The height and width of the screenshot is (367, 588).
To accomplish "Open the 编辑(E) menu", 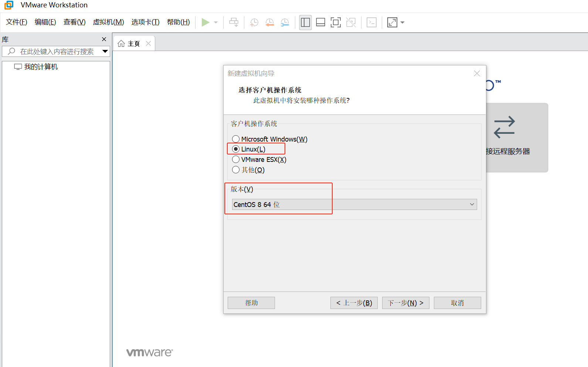I will coord(45,22).
